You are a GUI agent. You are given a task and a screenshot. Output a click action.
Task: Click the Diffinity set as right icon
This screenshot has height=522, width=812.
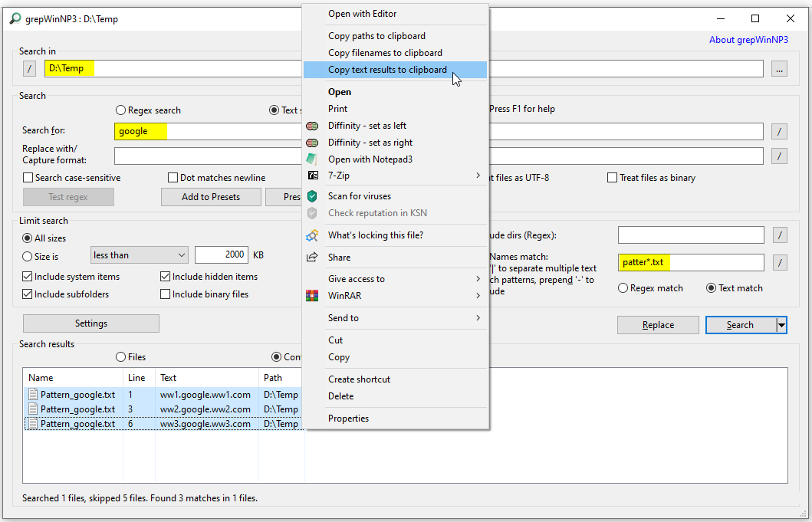click(x=312, y=143)
